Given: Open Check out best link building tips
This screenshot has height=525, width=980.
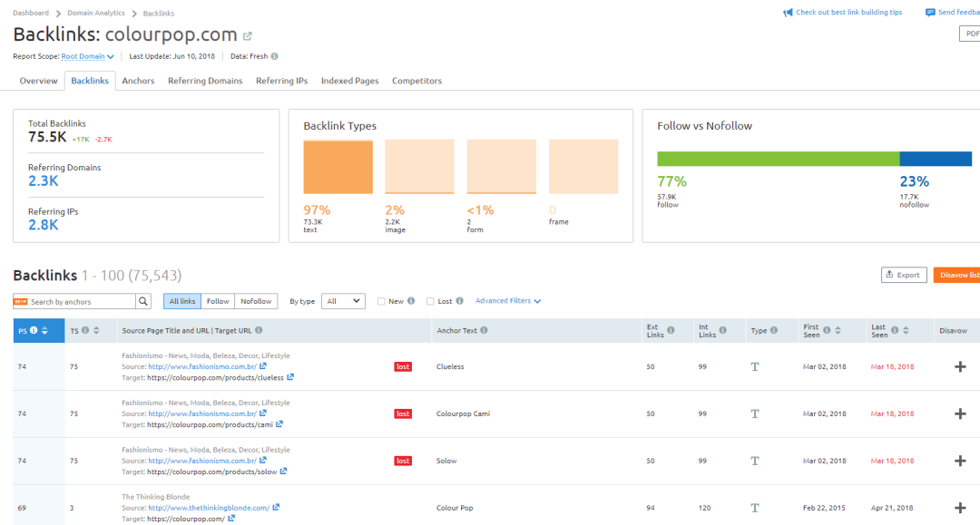Looking at the screenshot, I should pos(848,13).
